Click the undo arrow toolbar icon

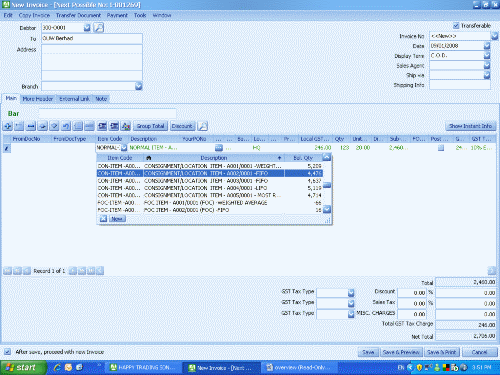click(x=66, y=126)
